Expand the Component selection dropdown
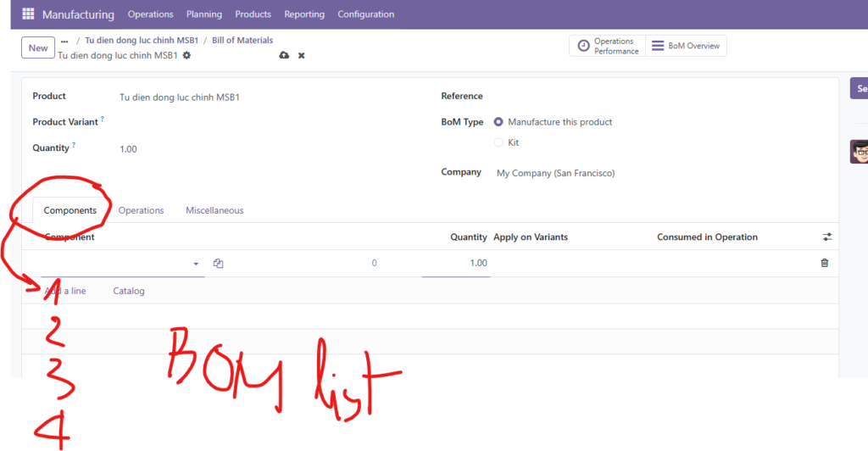Screen dimensions: 868x451 click(196, 264)
